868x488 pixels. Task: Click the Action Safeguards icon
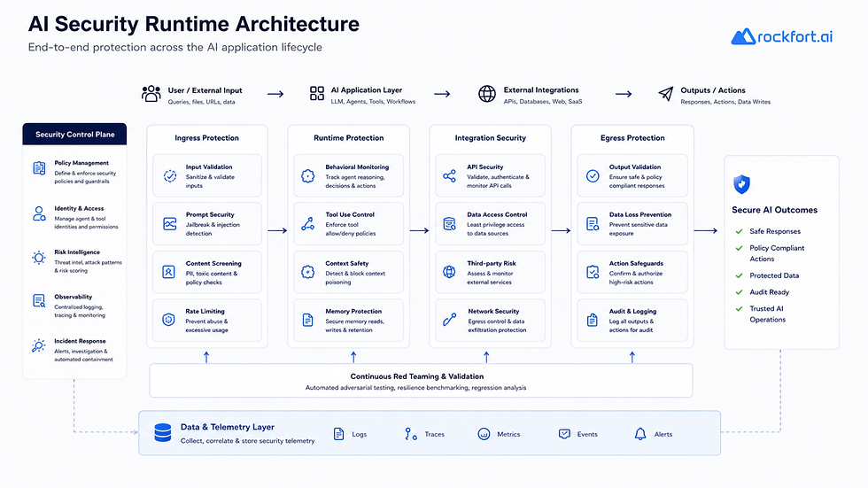593,272
